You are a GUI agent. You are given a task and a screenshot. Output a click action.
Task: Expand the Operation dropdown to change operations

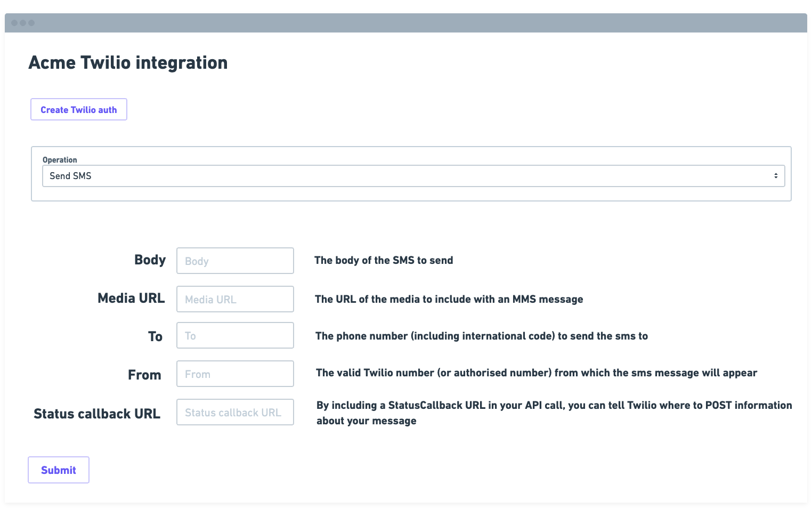(x=410, y=175)
